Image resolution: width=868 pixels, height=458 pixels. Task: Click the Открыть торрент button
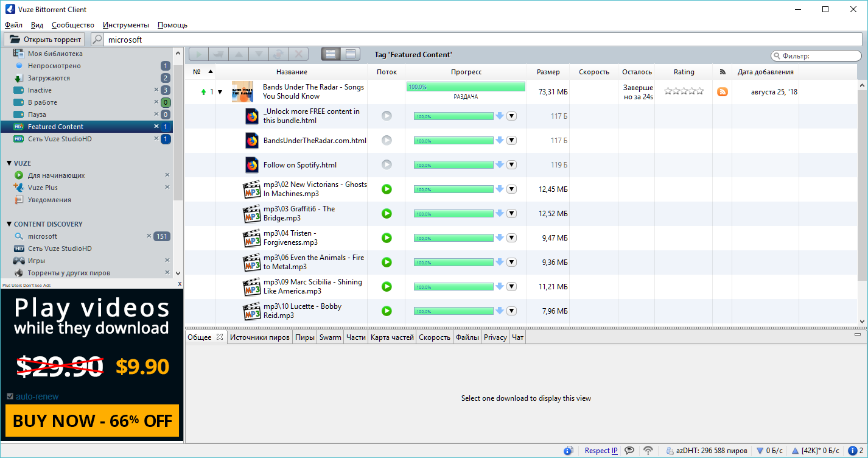click(45, 40)
